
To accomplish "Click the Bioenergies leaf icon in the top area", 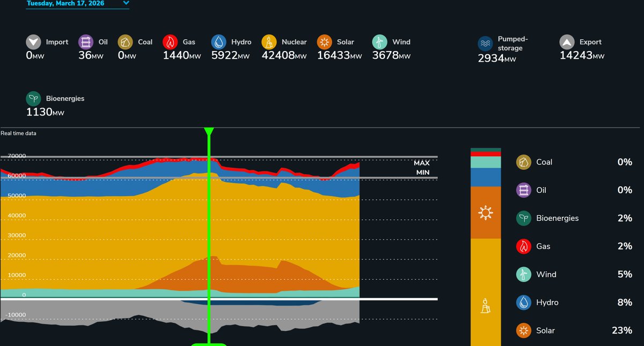I will [34, 99].
